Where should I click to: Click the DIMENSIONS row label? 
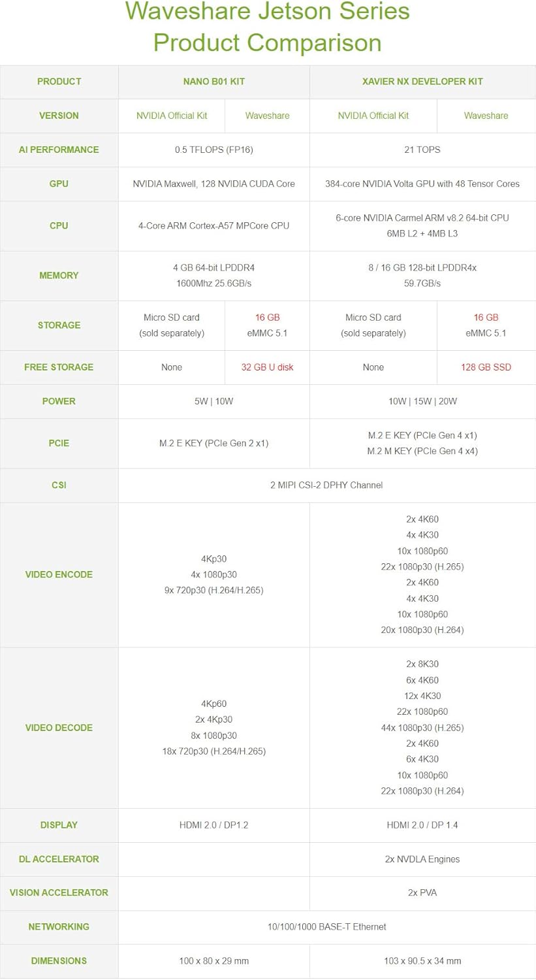pyautogui.click(x=59, y=960)
